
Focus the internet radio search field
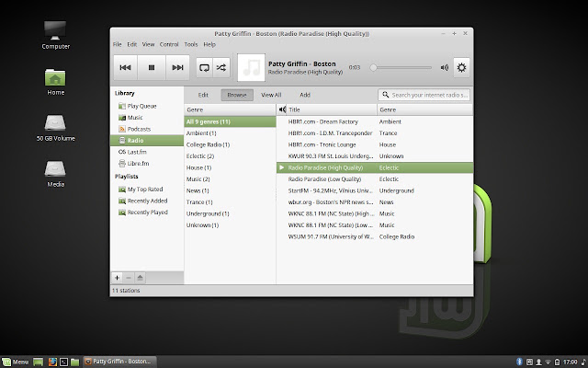point(424,95)
